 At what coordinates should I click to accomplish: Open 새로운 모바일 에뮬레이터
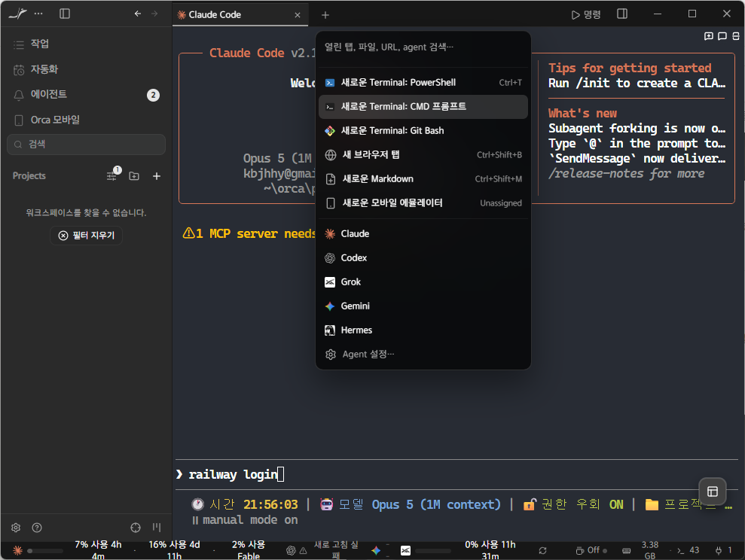click(423, 203)
